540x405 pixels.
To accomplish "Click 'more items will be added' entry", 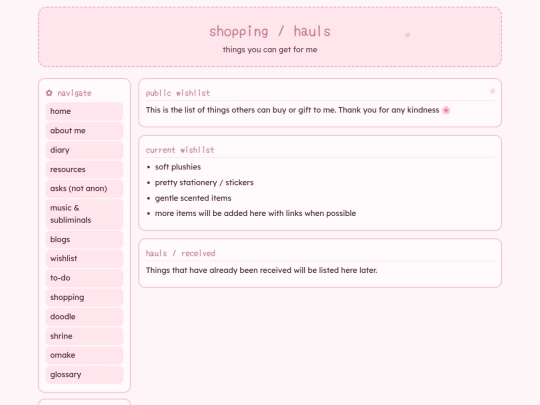I will pos(255,214).
